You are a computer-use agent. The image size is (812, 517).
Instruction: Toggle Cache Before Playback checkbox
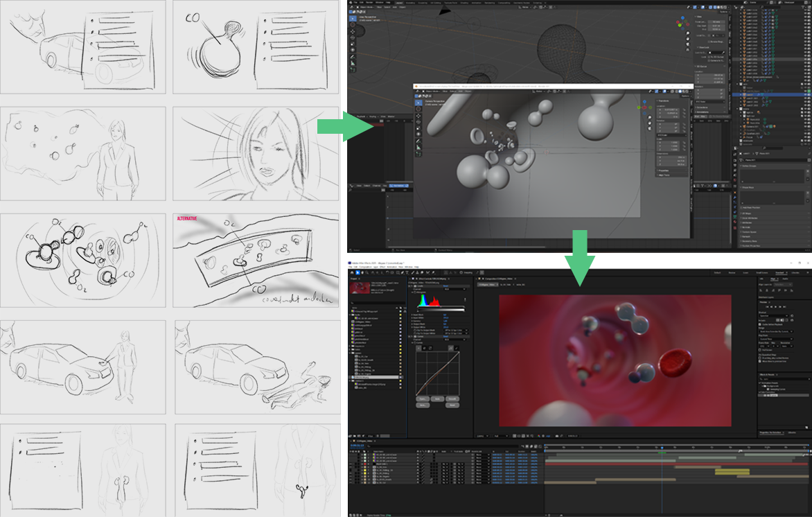pyautogui.click(x=761, y=324)
